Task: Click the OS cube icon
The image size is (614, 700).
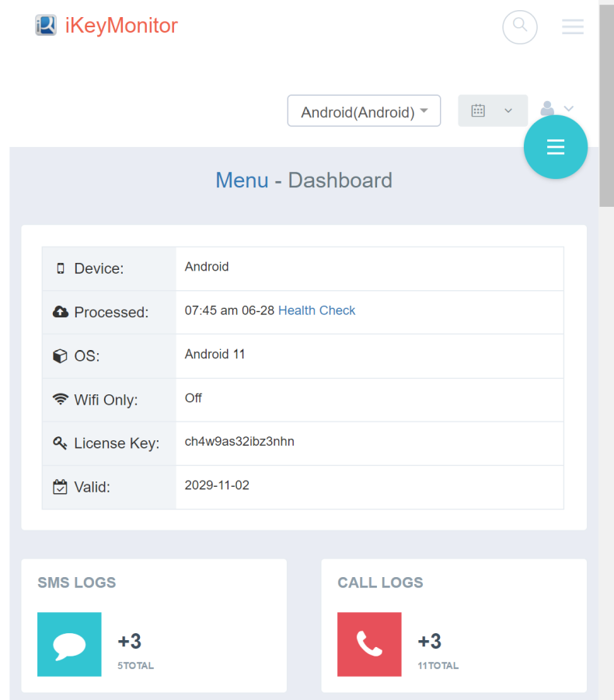Action: (60, 355)
